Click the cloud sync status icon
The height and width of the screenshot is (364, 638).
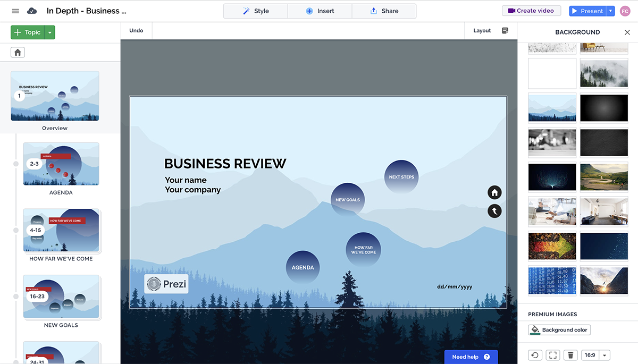pos(32,11)
